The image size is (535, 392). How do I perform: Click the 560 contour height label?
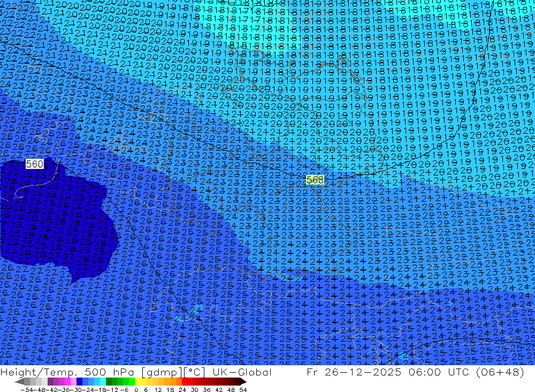coord(34,164)
